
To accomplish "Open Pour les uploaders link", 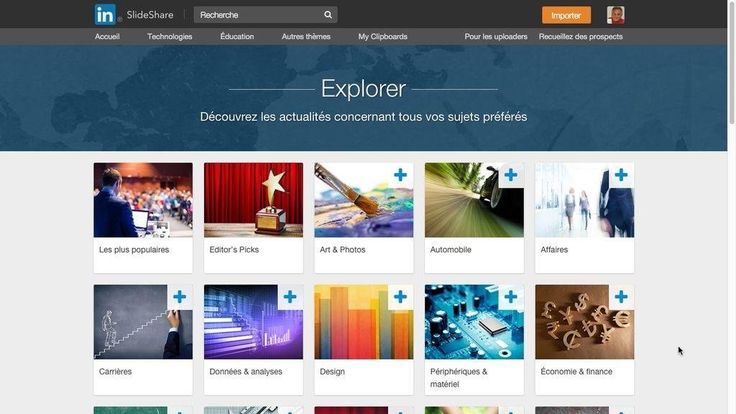I will [x=496, y=37].
